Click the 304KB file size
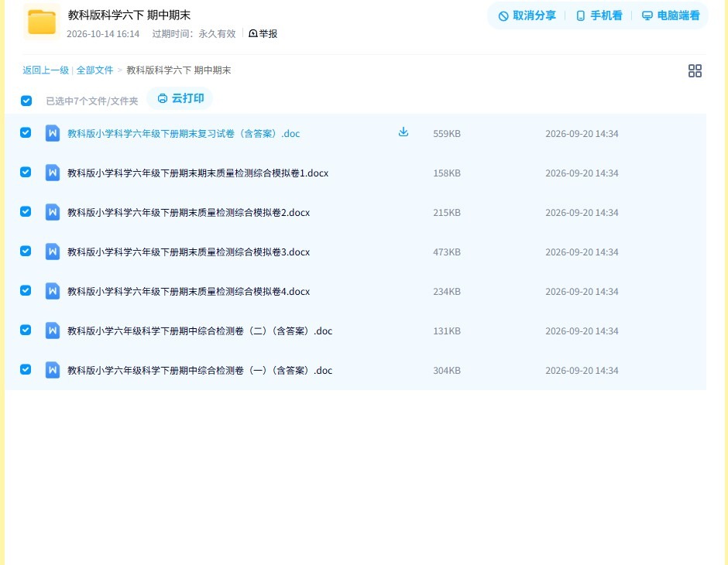728x565 pixels. click(447, 370)
